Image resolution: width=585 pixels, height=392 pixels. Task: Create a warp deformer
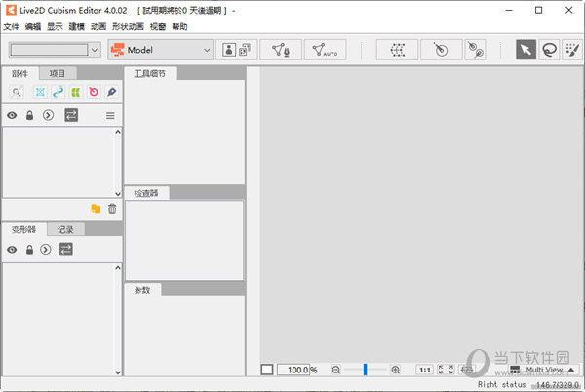(397, 50)
